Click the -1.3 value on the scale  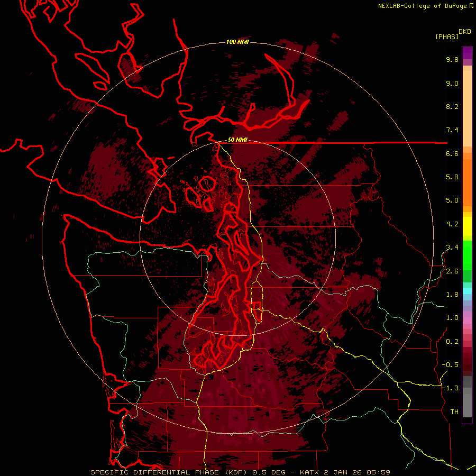point(450,388)
